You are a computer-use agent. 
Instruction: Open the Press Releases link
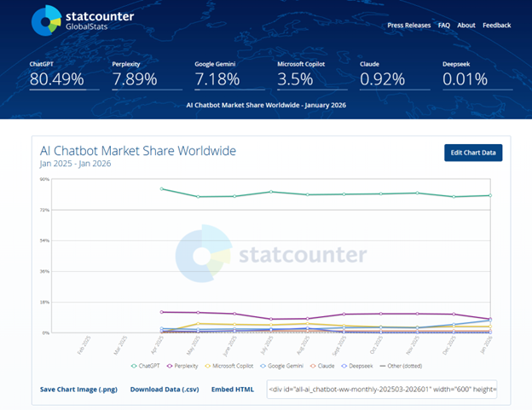409,25
